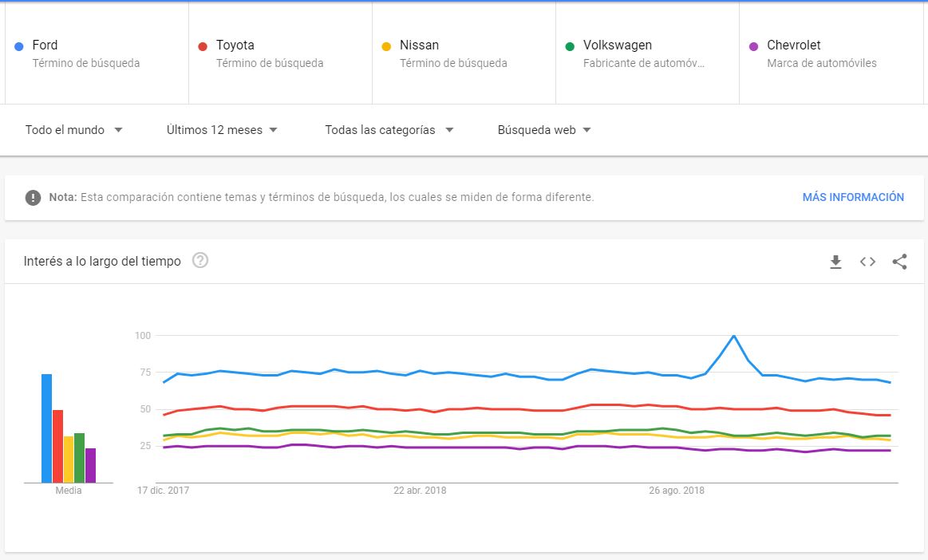
Task: Click help icon beside Interés a lo largo del tiempo
Action: click(x=200, y=261)
